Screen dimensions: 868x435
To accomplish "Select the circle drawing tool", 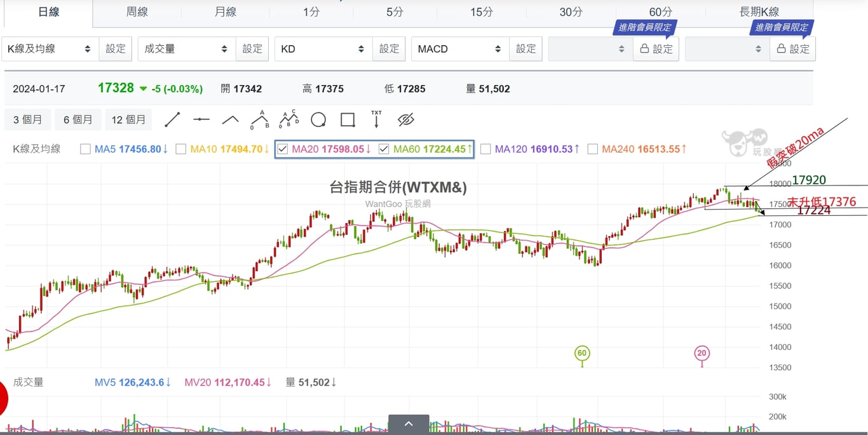I will [x=318, y=119].
